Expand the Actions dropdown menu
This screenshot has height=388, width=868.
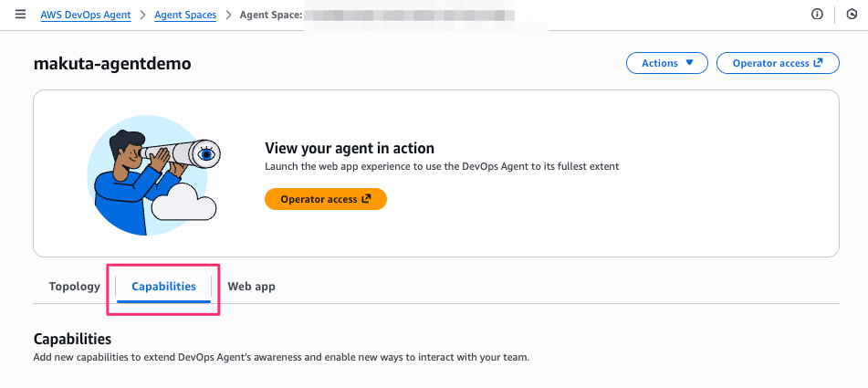(x=667, y=63)
